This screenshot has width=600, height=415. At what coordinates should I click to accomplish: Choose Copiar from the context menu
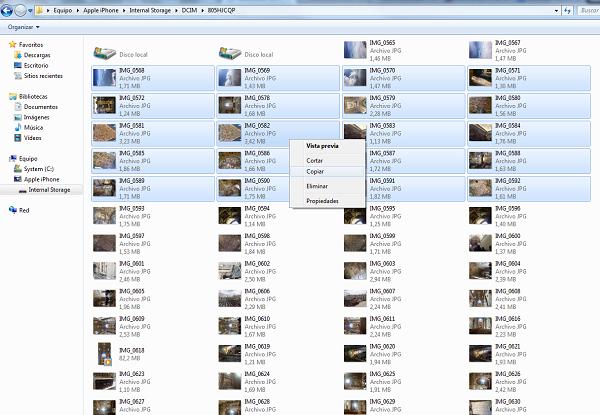click(x=315, y=172)
